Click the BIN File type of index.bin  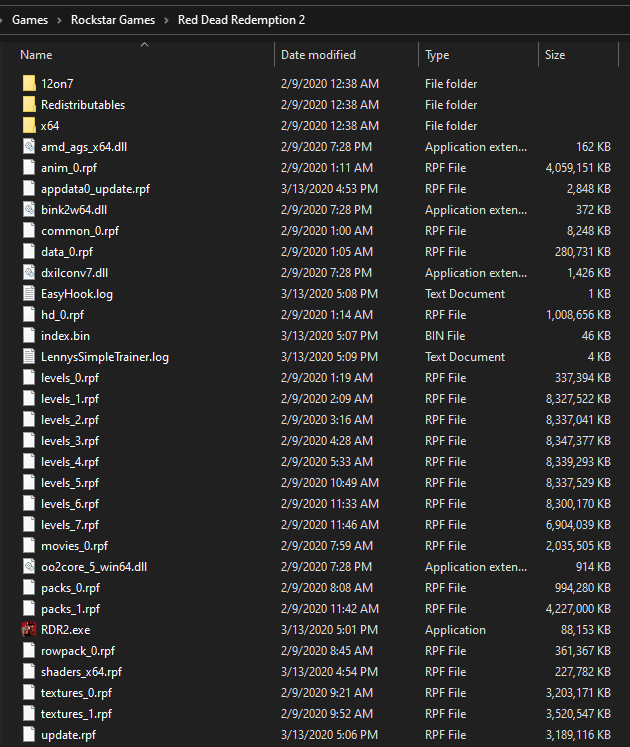point(445,335)
